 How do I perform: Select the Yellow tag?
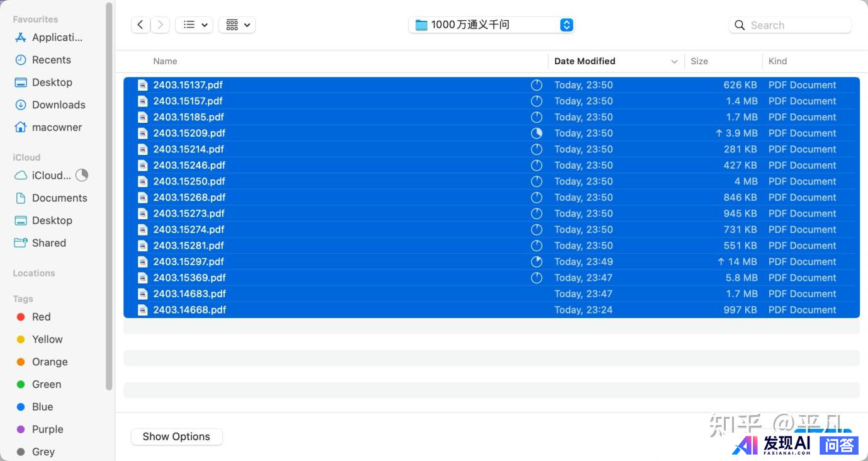[39, 339]
